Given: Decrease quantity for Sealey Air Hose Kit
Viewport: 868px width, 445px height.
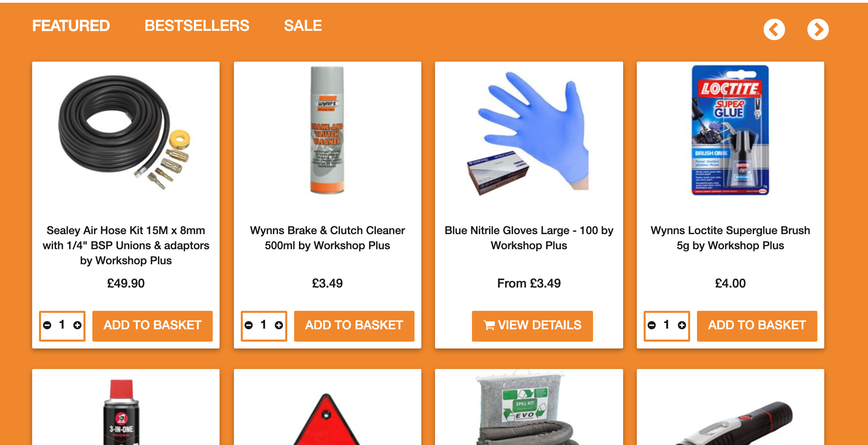Looking at the screenshot, I should pyautogui.click(x=47, y=325).
